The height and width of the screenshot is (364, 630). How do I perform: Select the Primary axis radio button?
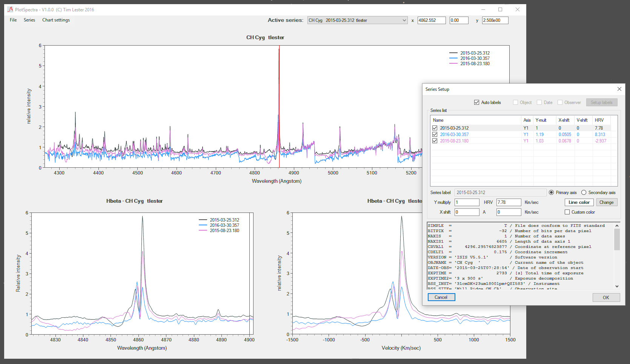click(552, 193)
